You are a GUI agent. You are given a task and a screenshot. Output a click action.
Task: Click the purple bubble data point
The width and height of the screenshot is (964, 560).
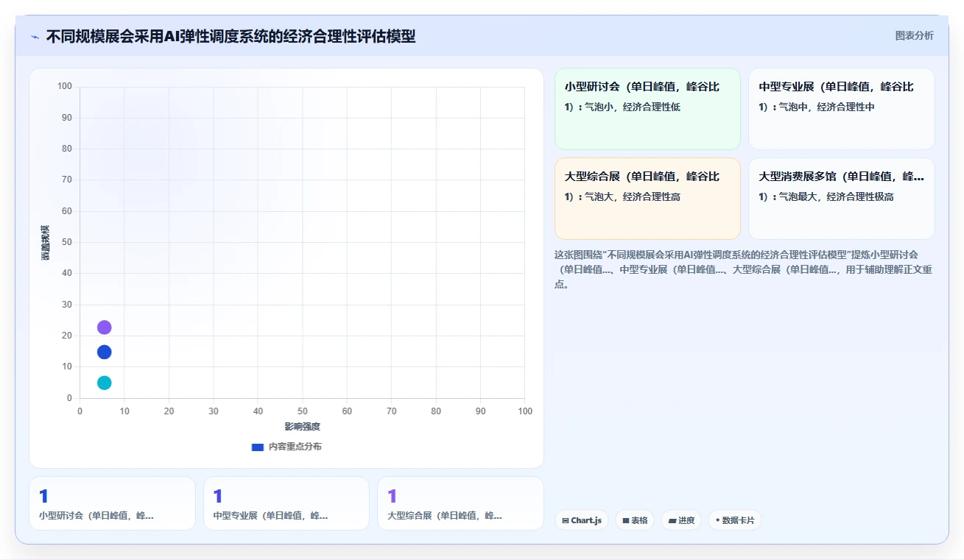(104, 327)
